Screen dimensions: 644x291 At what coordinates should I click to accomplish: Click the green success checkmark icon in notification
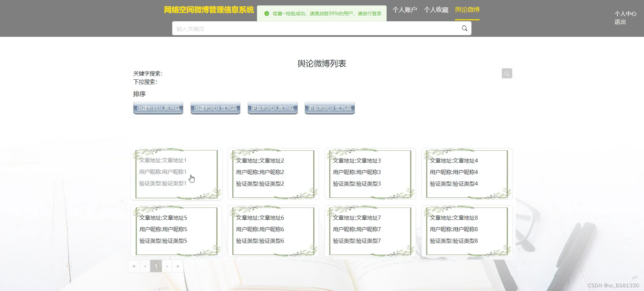click(x=267, y=14)
